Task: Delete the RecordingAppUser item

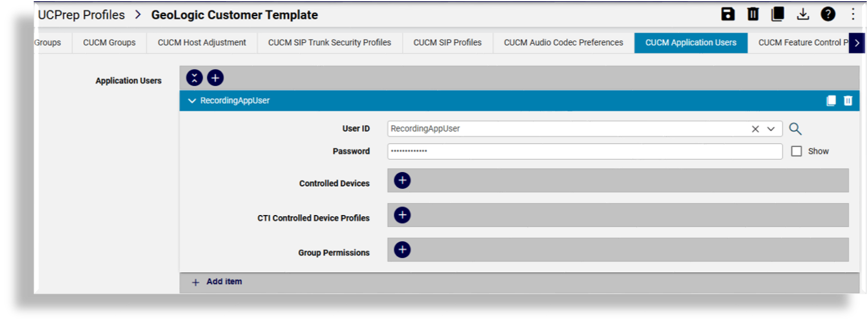Action: point(848,101)
